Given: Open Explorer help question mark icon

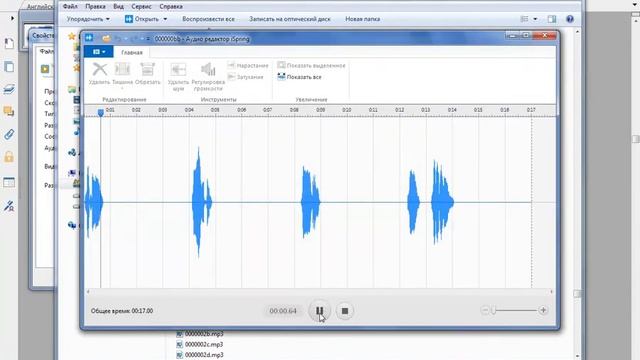Looking at the screenshot, I should [x=570, y=19].
